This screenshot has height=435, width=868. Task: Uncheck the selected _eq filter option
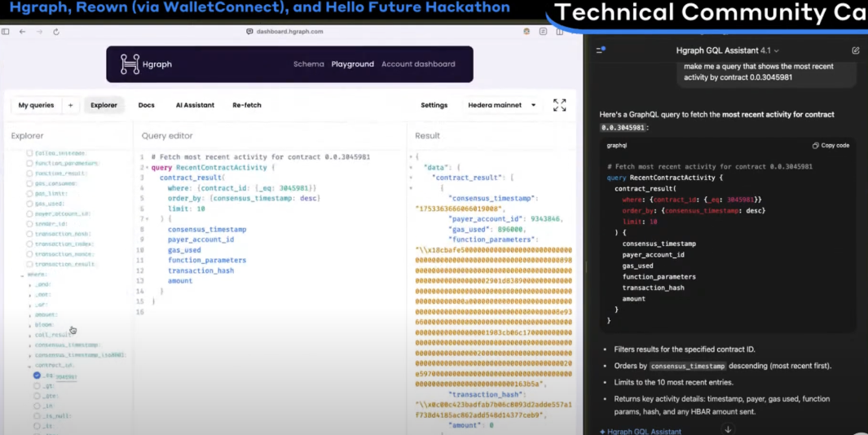37,376
